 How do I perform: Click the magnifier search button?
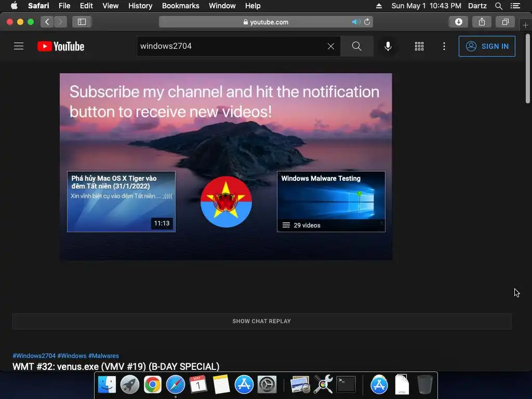point(356,46)
